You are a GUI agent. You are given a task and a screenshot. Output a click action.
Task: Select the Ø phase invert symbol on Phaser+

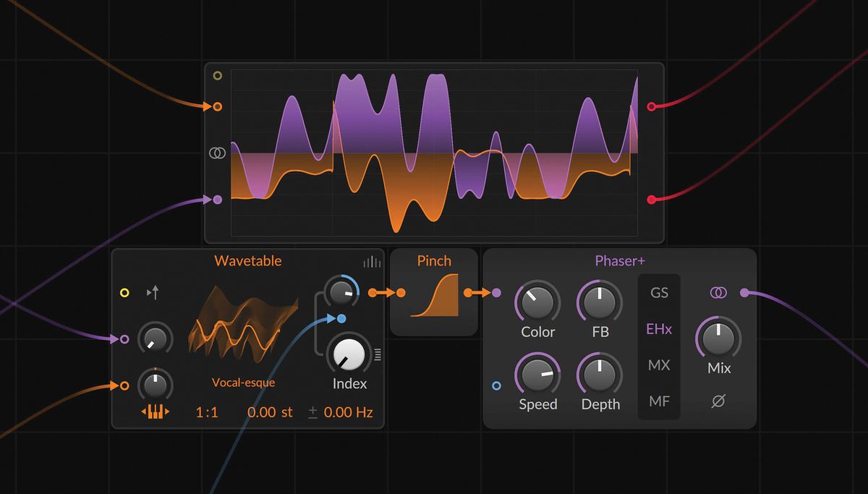tap(718, 402)
